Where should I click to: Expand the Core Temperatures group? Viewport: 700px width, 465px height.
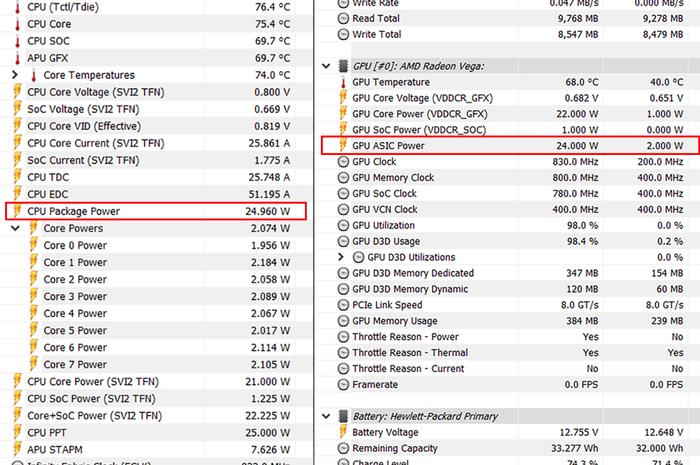[15, 75]
